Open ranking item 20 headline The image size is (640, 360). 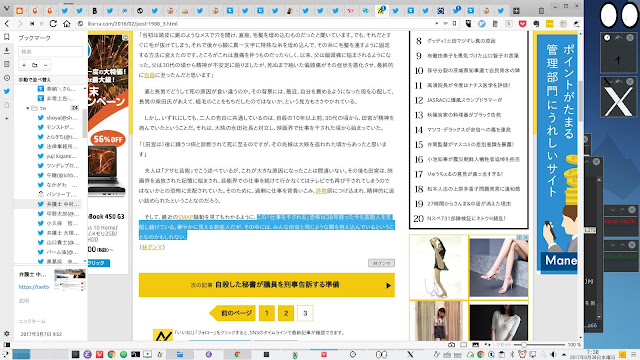(x=466, y=218)
